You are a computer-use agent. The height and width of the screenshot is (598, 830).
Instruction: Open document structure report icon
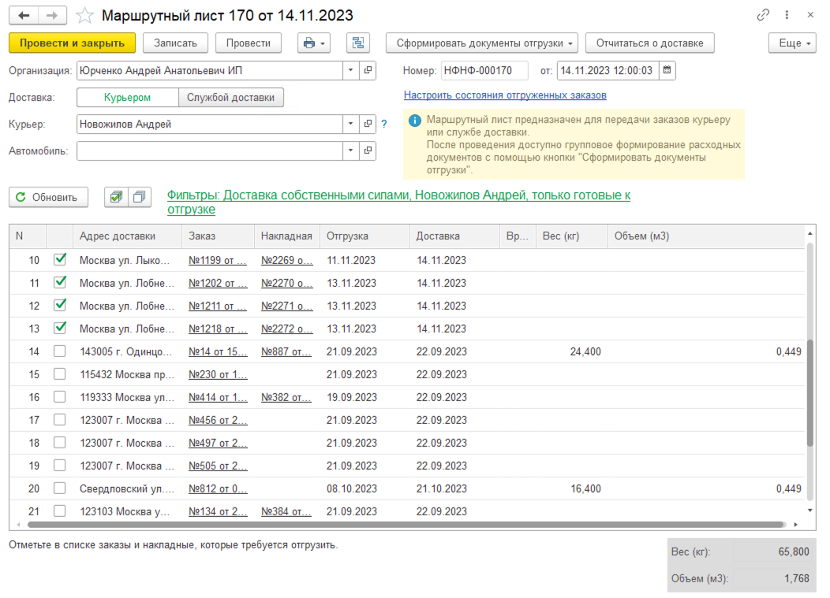358,43
